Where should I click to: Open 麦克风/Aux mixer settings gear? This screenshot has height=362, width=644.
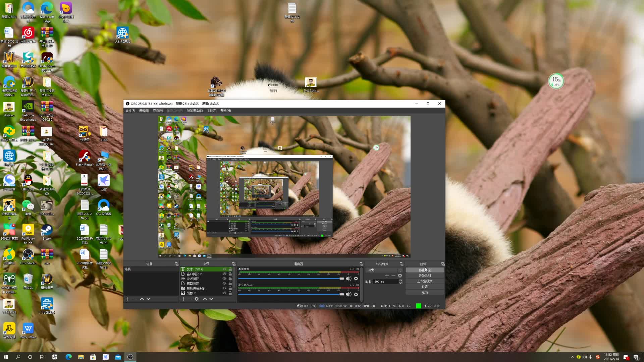(x=356, y=294)
